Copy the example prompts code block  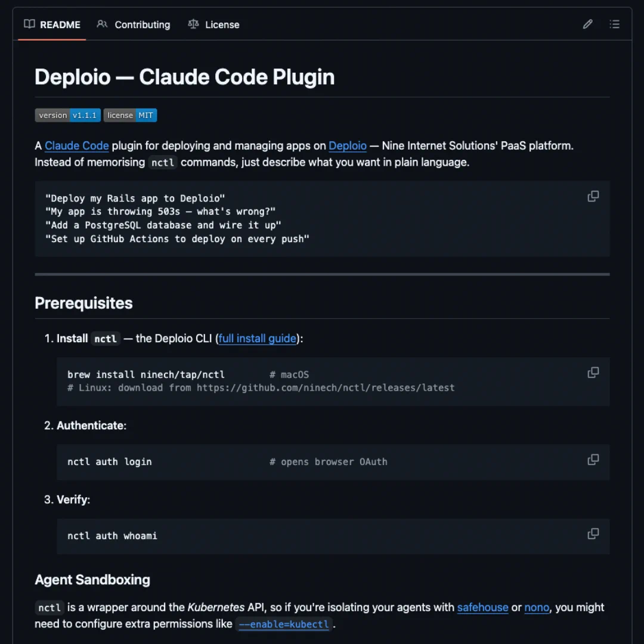click(x=593, y=196)
